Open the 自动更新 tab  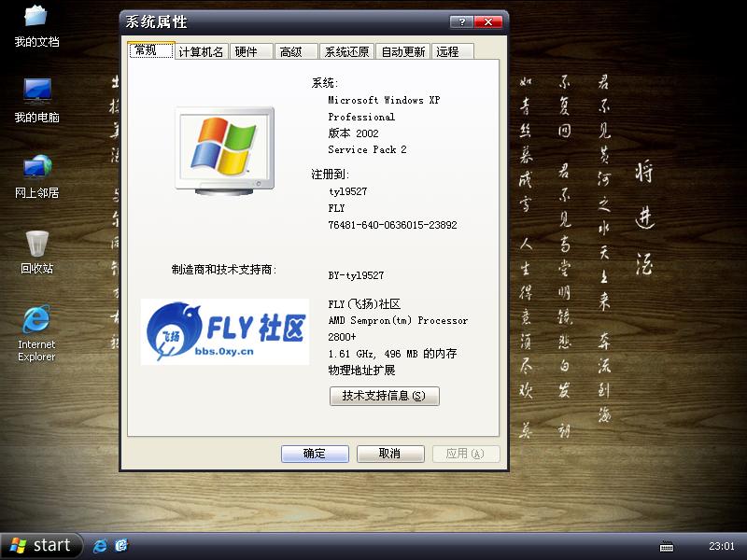(x=403, y=51)
